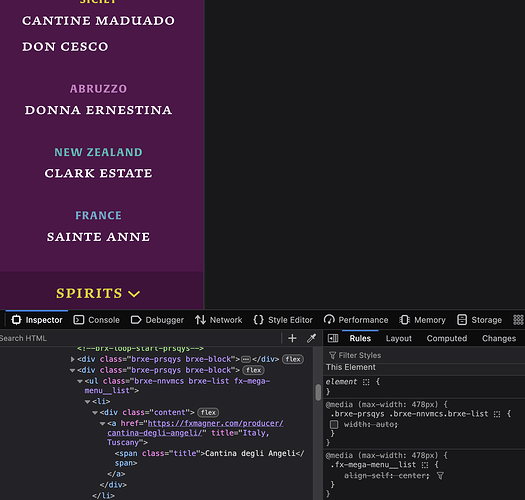This screenshot has height=500, width=525.
Task: Open the Cantine Maduado producer link
Action: (98, 21)
